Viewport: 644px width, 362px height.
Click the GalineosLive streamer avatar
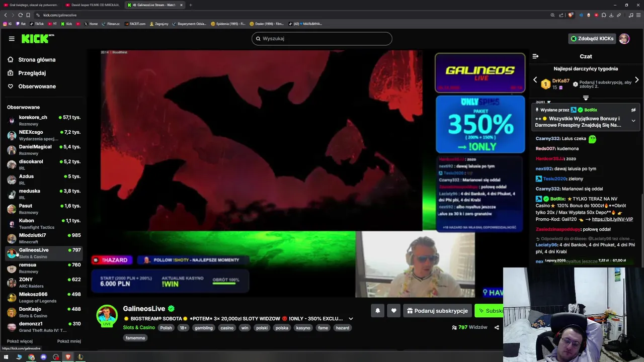pos(107,315)
